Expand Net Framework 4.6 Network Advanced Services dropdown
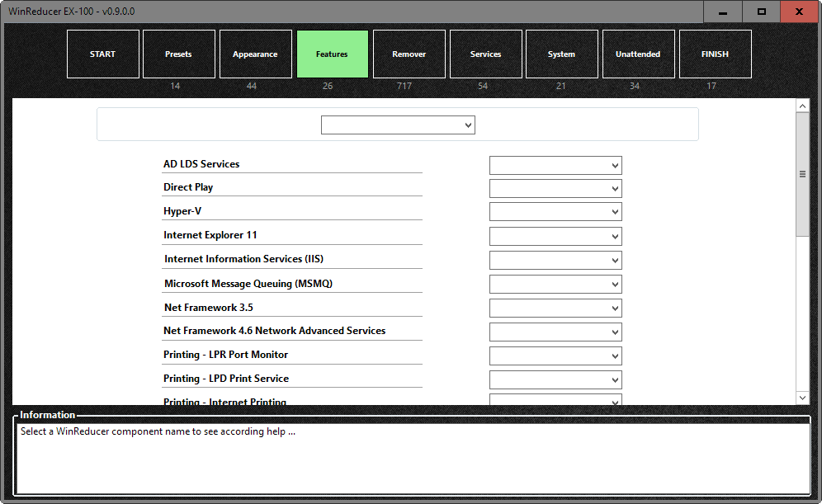This screenshot has height=504, width=822. coord(555,332)
